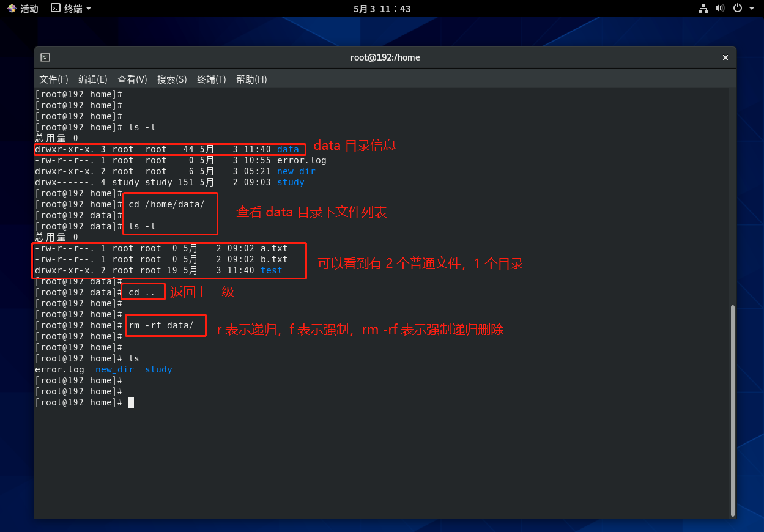Click the terminal vertical scrollbar thumb
Image resolution: width=764 pixels, height=532 pixels.
click(732, 410)
